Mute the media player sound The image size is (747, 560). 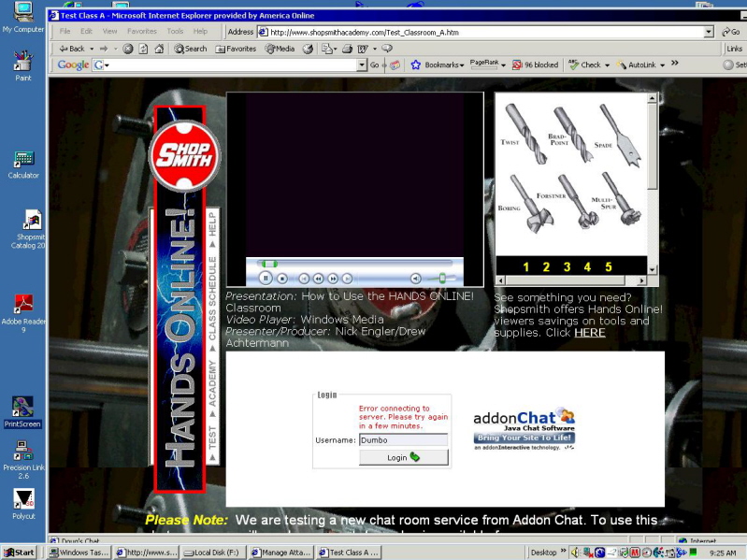(x=416, y=279)
